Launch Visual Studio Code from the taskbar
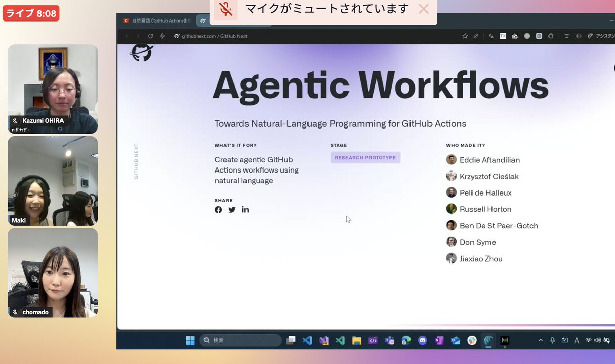Viewport: 615px width, 364px height. [x=307, y=340]
